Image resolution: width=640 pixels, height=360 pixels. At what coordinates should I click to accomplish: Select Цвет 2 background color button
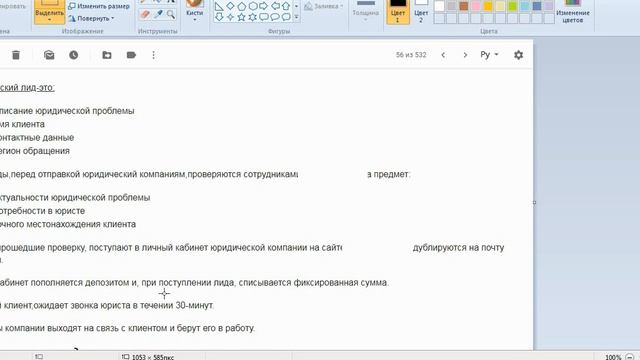point(421,11)
